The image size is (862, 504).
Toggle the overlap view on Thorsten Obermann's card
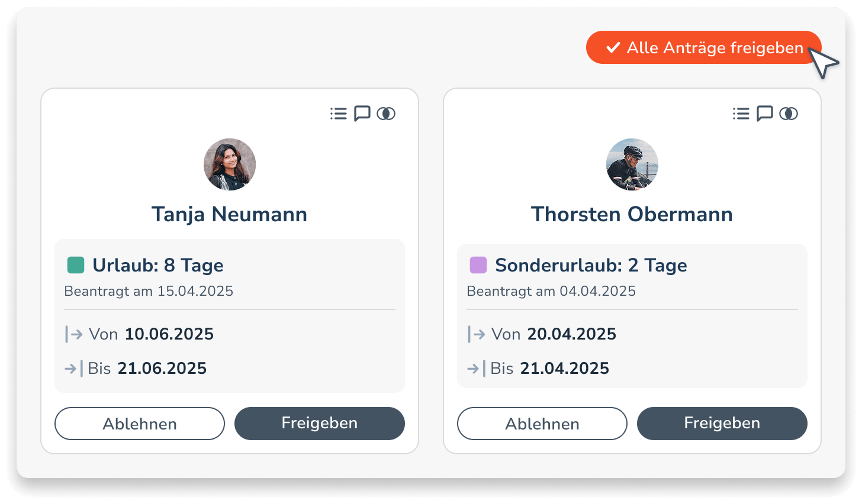tap(789, 114)
